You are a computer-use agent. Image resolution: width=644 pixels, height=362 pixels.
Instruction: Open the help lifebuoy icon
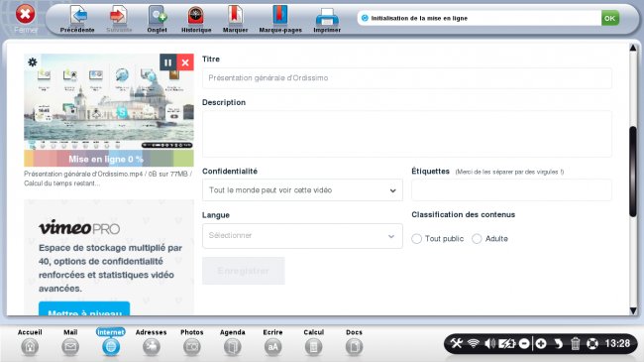click(x=592, y=343)
